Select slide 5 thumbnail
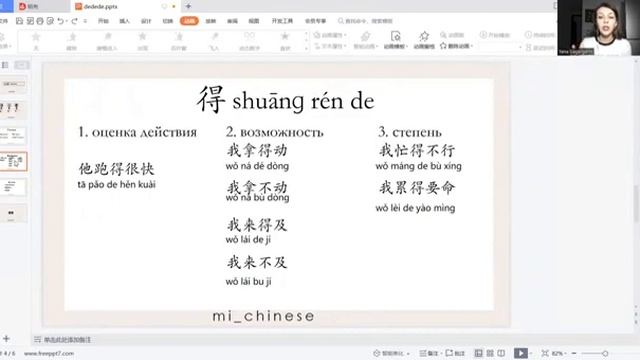This screenshot has width=640, height=360. tap(13, 187)
